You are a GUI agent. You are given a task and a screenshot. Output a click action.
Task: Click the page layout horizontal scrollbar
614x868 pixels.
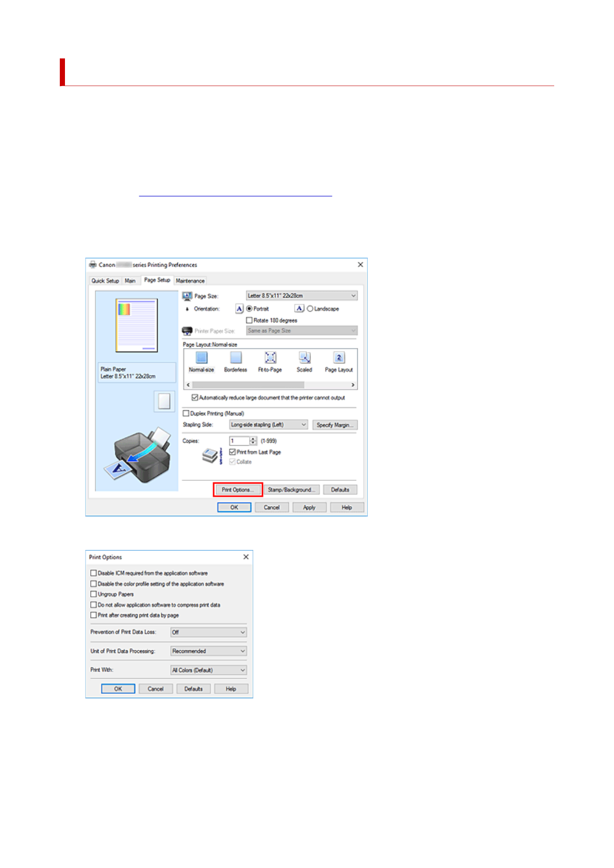pyautogui.click(x=248, y=385)
